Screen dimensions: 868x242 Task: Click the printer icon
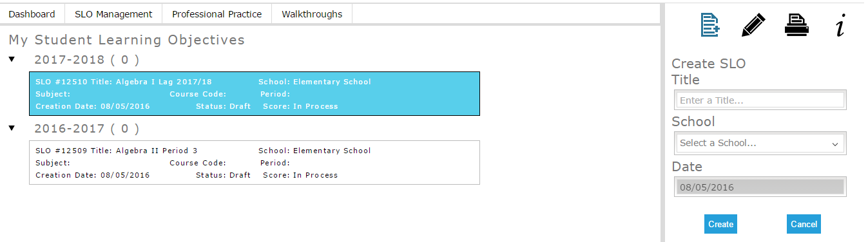796,26
